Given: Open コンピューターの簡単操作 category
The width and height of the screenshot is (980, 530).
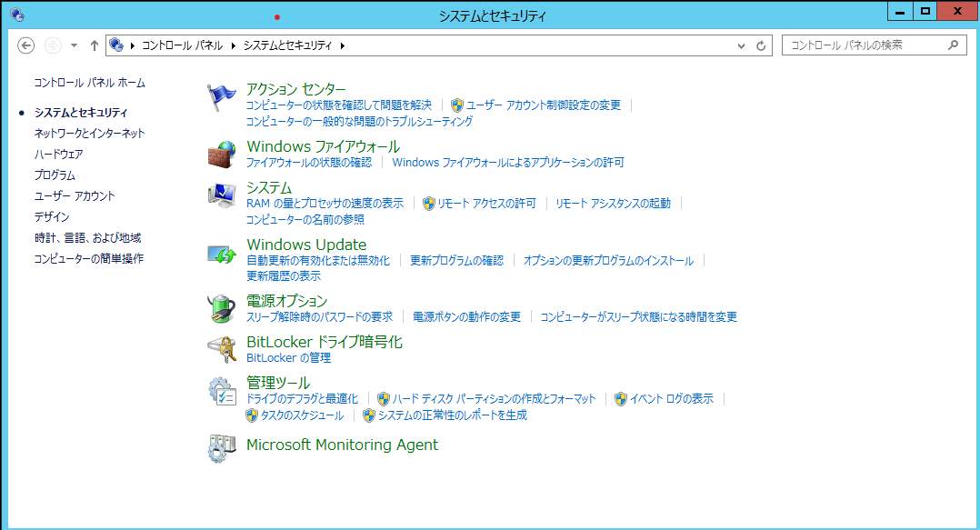Looking at the screenshot, I should click(89, 259).
